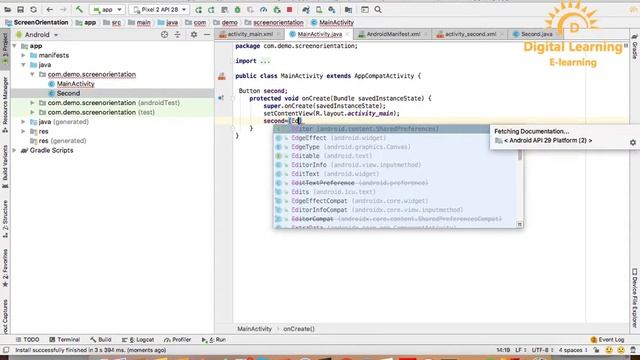The height and width of the screenshot is (360, 640).
Task: Open the SDK Manager icon
Action: click(332, 9)
